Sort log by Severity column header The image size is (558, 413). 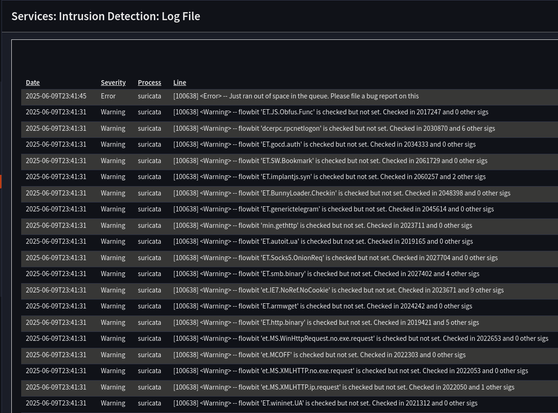pyautogui.click(x=113, y=83)
